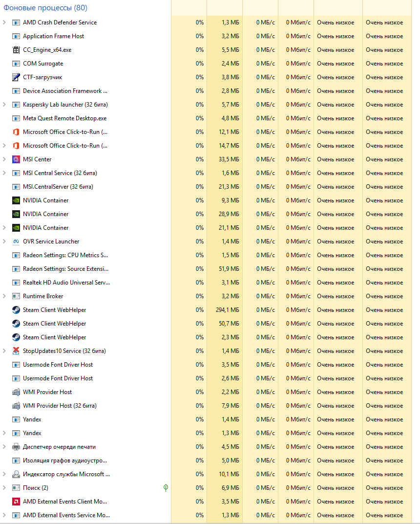420x526 pixels.
Task: Select the Application Frame Host process name
Action: pos(53,36)
